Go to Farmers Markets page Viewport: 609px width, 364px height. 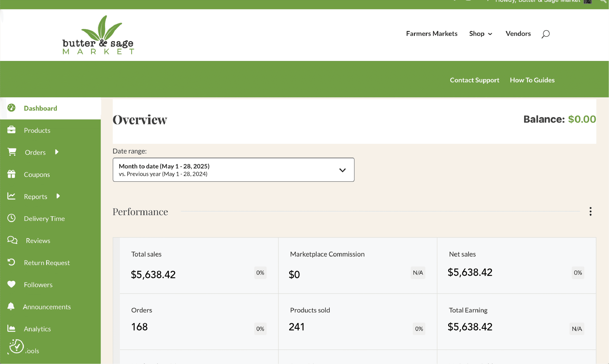coord(432,34)
